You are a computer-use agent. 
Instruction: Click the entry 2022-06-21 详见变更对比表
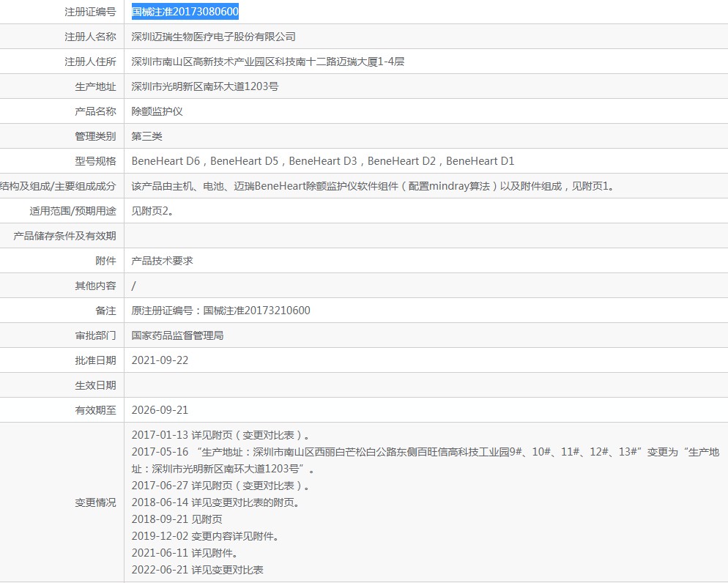coord(197,570)
